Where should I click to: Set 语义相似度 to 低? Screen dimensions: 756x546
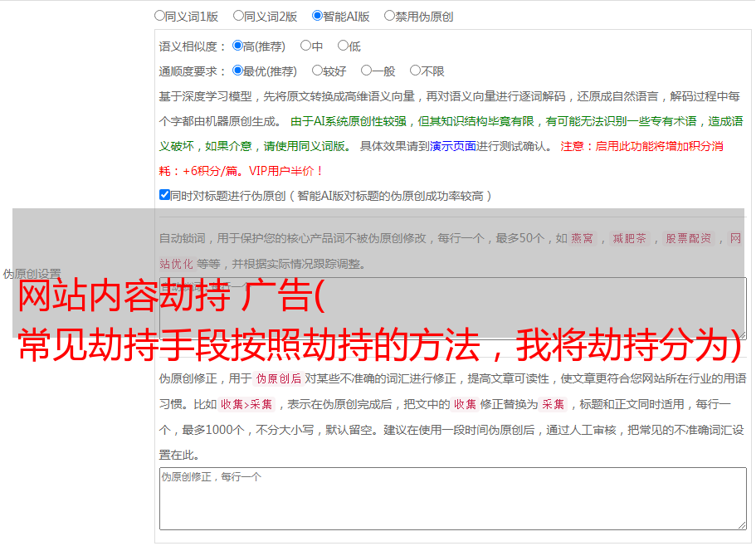coord(343,46)
